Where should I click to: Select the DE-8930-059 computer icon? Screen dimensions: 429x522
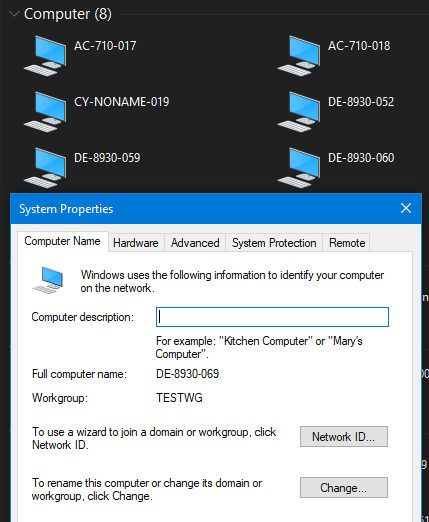(x=45, y=168)
